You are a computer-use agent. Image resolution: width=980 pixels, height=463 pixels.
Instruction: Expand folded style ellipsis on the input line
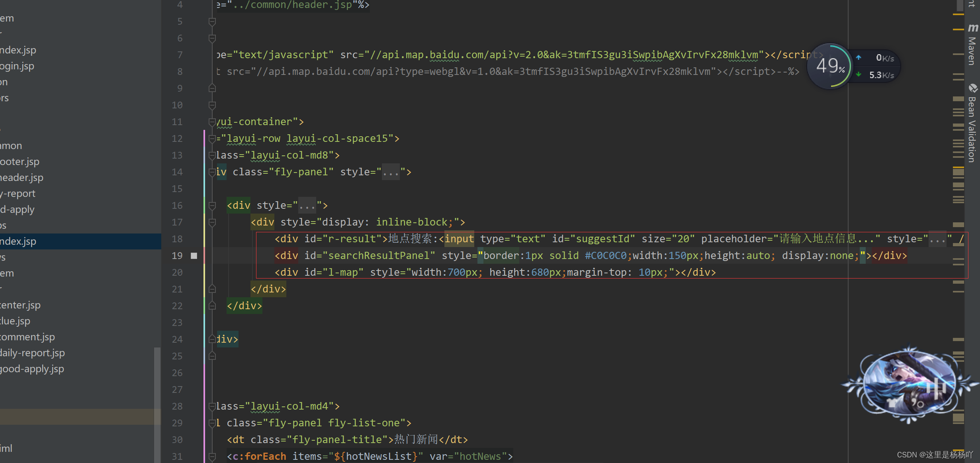click(x=937, y=239)
